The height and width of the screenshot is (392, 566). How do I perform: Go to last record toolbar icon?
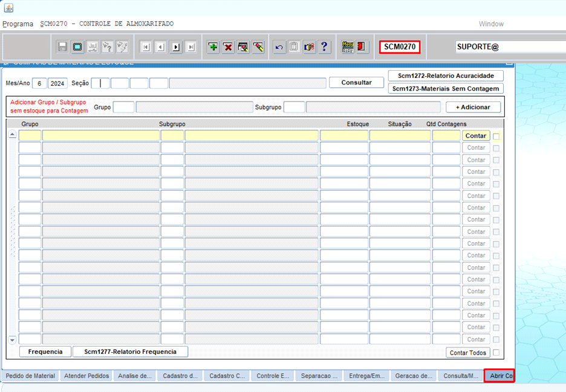click(191, 47)
